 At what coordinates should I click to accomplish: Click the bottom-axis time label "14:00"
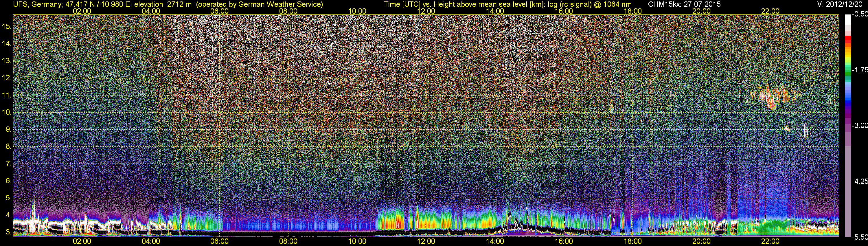point(495,241)
